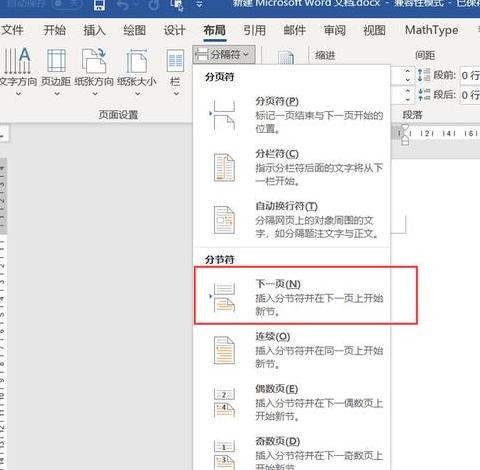Open the 页边距 margins tool
This screenshot has width=480, height=470.
click(x=56, y=71)
